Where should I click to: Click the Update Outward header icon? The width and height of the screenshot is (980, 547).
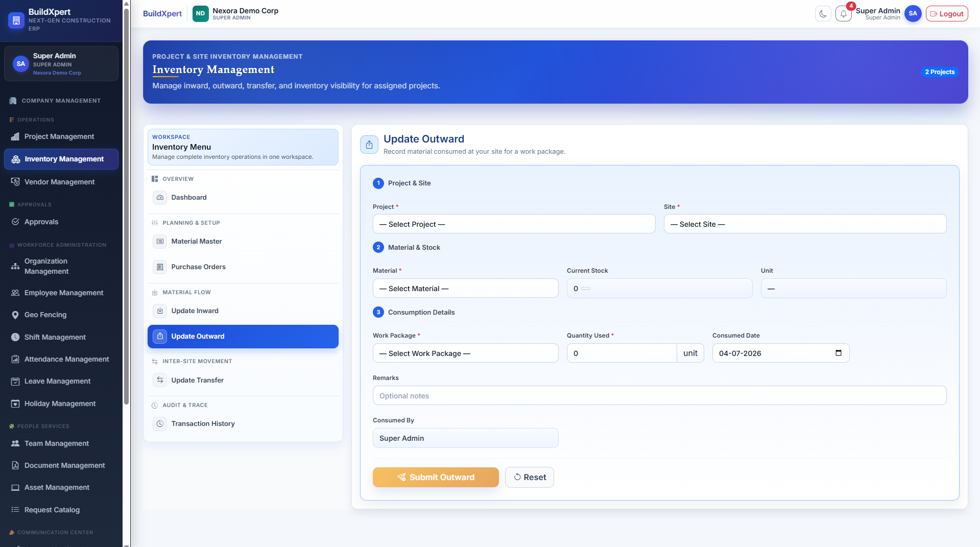[x=369, y=145]
